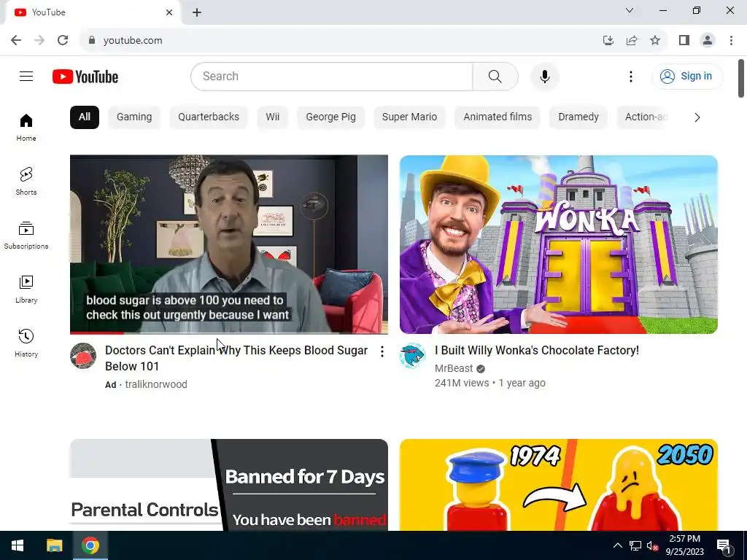Open the clock and date in taskbar
This screenshot has height=560, width=747.
click(x=684, y=545)
